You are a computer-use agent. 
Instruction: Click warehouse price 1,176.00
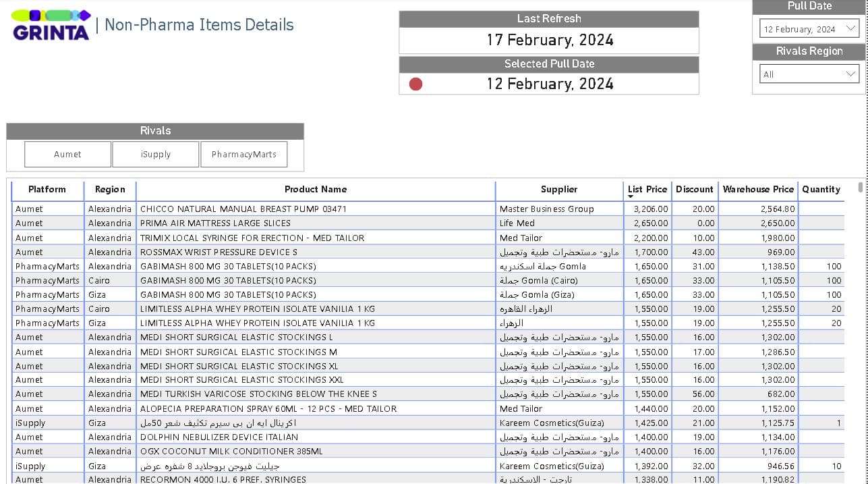pyautogui.click(x=778, y=452)
